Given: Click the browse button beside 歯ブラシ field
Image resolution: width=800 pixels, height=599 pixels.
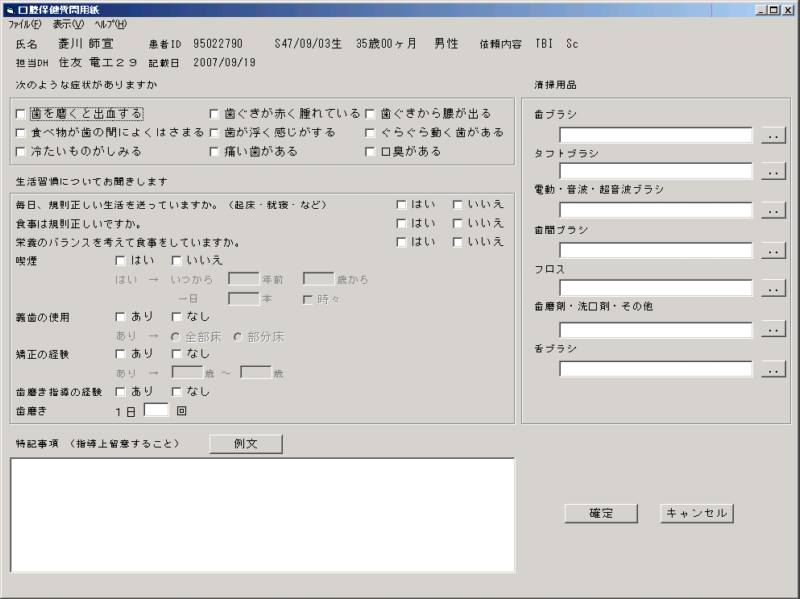Looking at the screenshot, I should click(773, 134).
